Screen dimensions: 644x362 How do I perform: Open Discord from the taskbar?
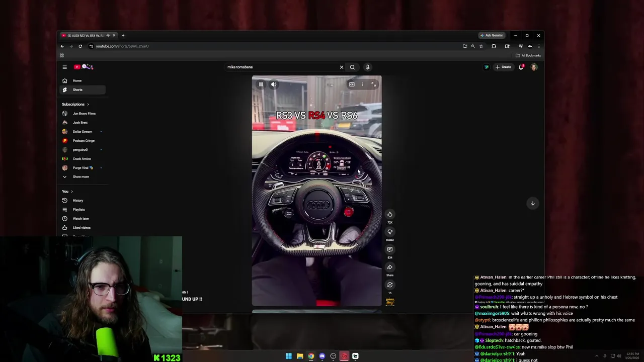pos(322,356)
